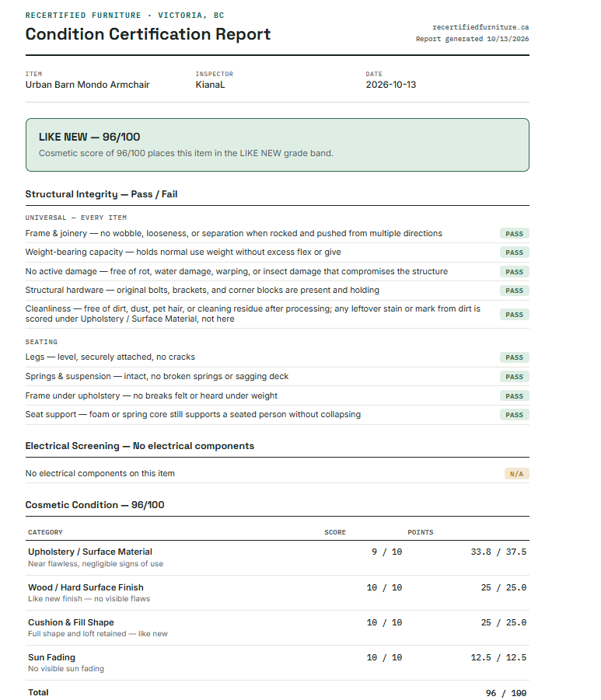Image resolution: width=601 pixels, height=700 pixels.
Task: Click the DATE field label
Action: point(374,74)
